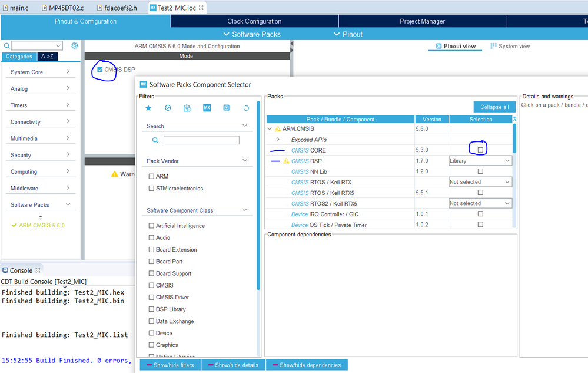Close the Test2_MIC.ioc editor tab
The width and height of the screenshot is (588, 373).
point(201,8)
